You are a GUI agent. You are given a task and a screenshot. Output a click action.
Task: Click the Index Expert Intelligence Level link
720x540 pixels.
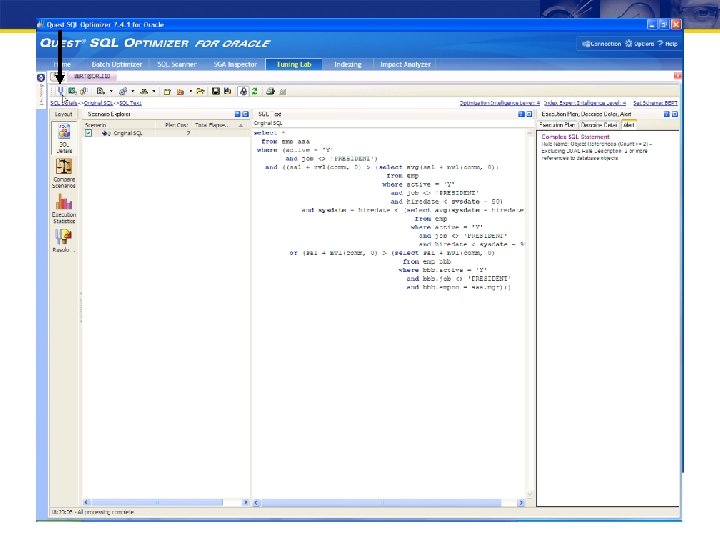pyautogui.click(x=585, y=103)
